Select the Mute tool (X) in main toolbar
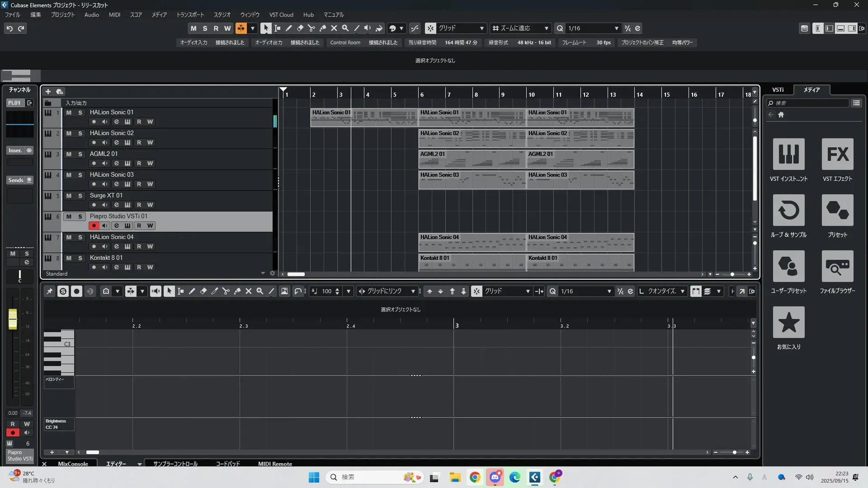 click(334, 28)
